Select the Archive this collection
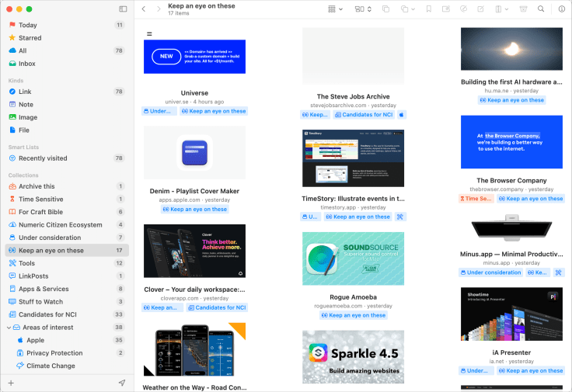 [x=67, y=186]
